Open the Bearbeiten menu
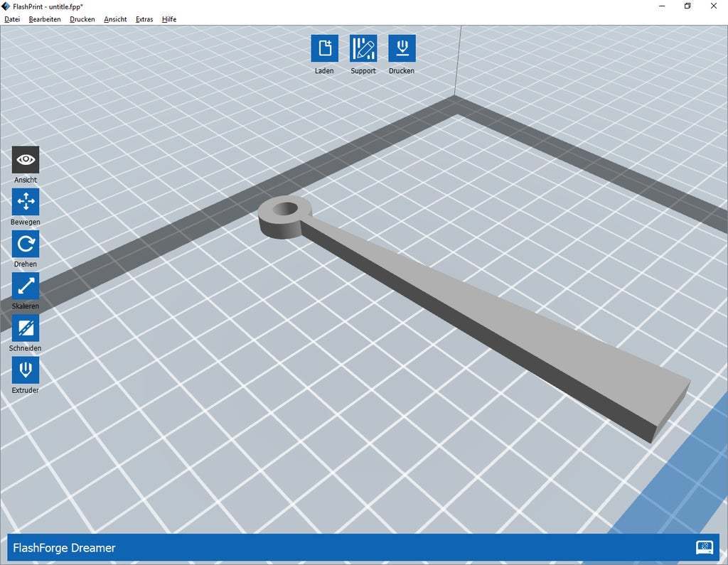Viewport: 728px width, 565px height. pos(45,19)
